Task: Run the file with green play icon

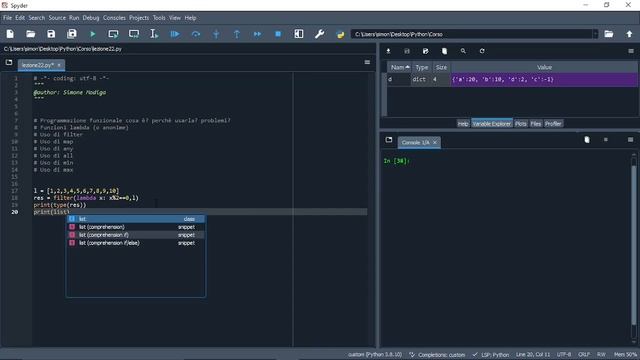Action: [93, 34]
